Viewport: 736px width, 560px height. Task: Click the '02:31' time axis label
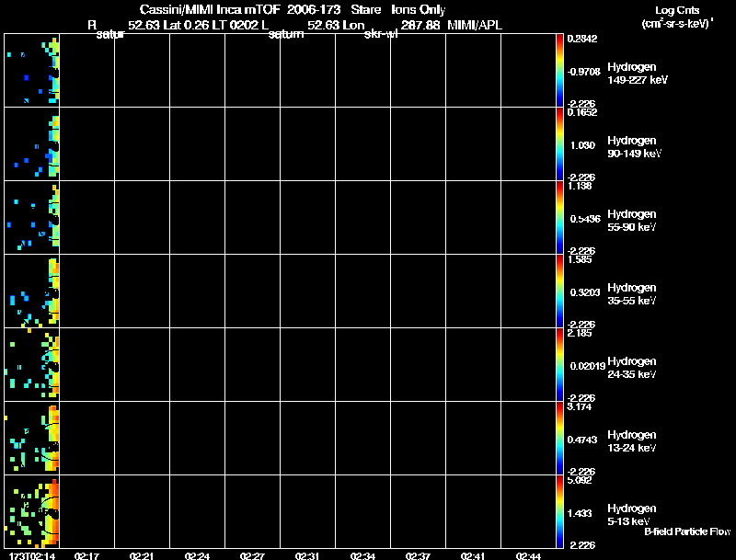(x=307, y=555)
